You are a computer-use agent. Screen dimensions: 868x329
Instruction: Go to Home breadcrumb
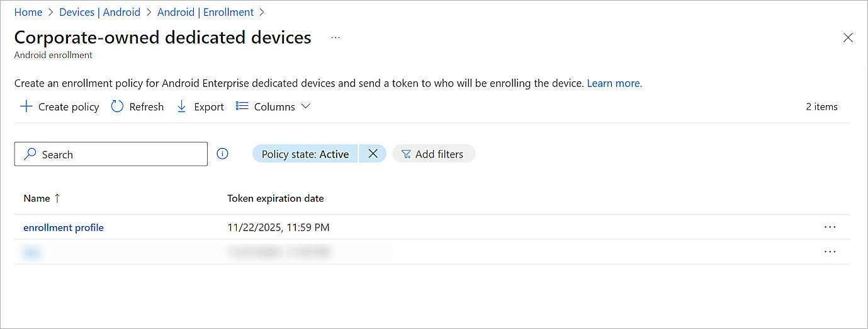(28, 12)
